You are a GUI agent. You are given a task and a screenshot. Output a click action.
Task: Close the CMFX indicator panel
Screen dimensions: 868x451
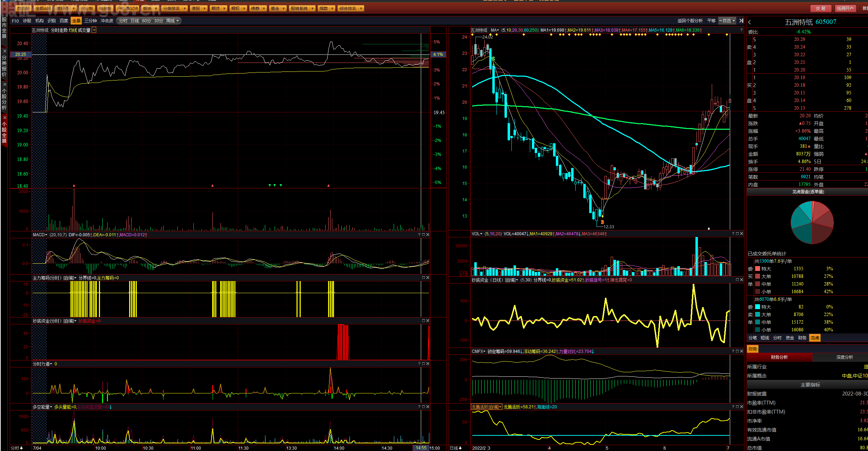(x=742, y=351)
